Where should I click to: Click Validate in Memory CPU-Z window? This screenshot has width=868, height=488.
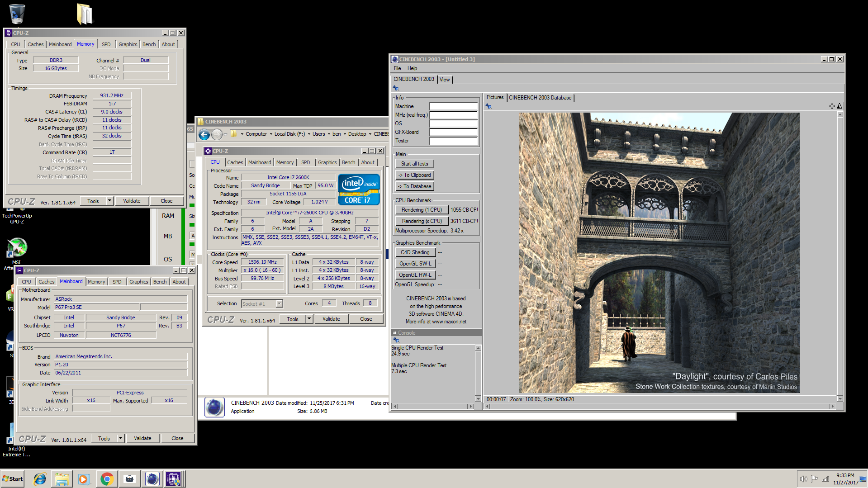coord(132,201)
